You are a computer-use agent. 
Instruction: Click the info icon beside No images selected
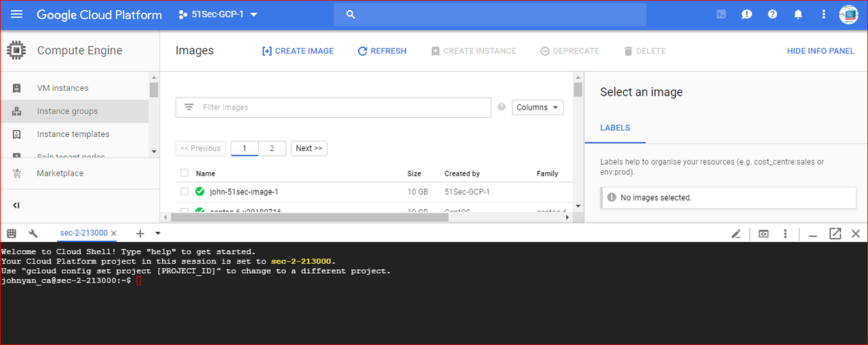(612, 197)
